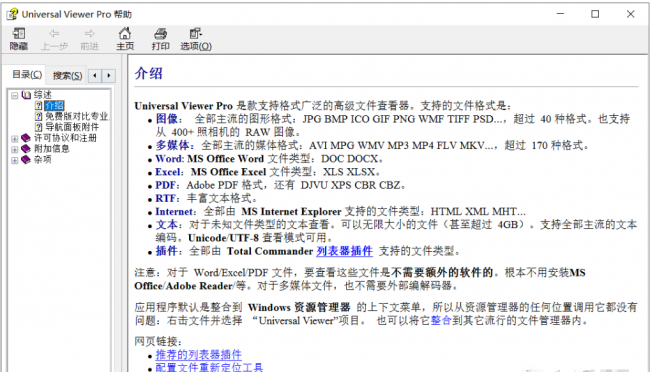This screenshot has height=372, width=650.
Task: Open 选项(O) options toolbar icon
Action: (196, 33)
